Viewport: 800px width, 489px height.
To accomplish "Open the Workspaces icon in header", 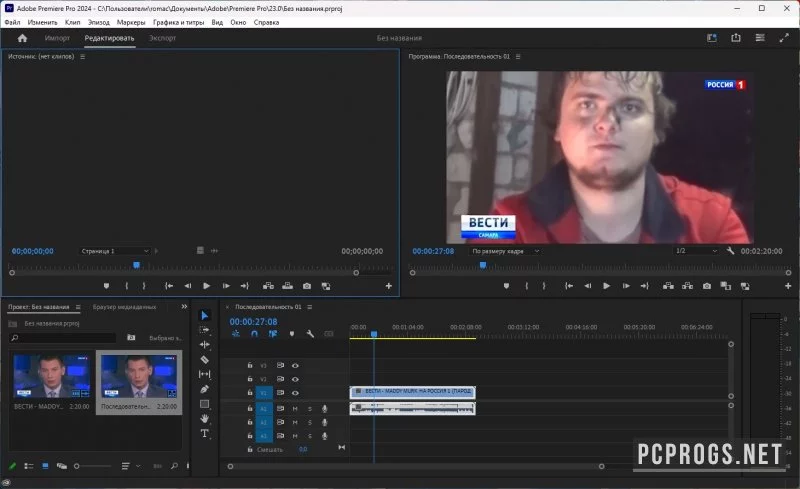I will [x=712, y=38].
